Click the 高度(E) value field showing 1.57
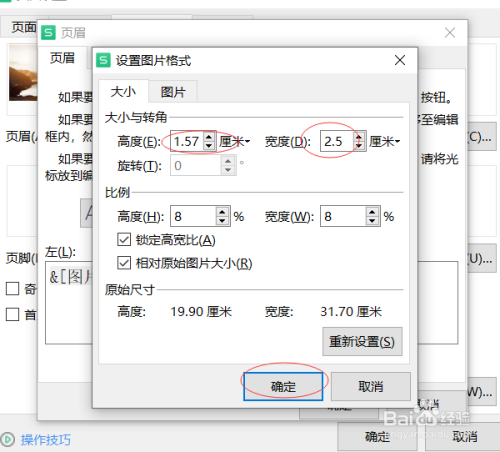 (x=187, y=141)
